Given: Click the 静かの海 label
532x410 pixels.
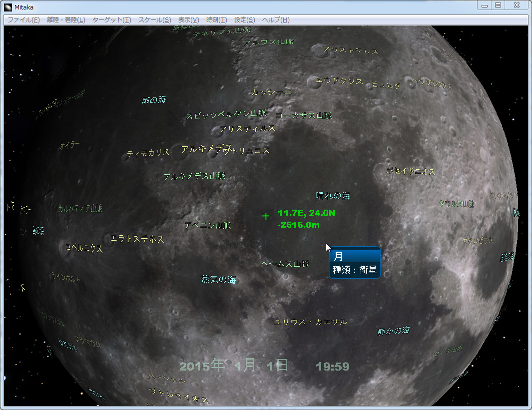Looking at the screenshot, I should (x=394, y=331).
